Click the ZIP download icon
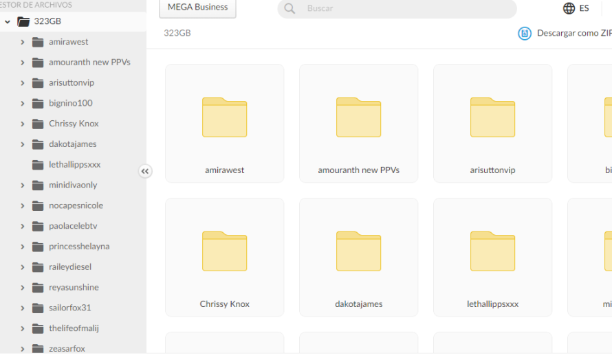612x364 pixels. 525,34
